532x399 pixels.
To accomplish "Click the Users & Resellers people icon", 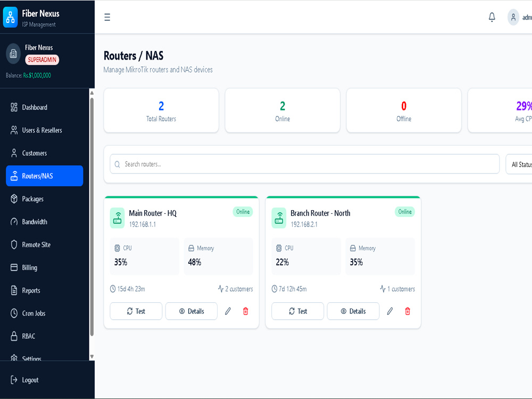I will click(x=14, y=130).
